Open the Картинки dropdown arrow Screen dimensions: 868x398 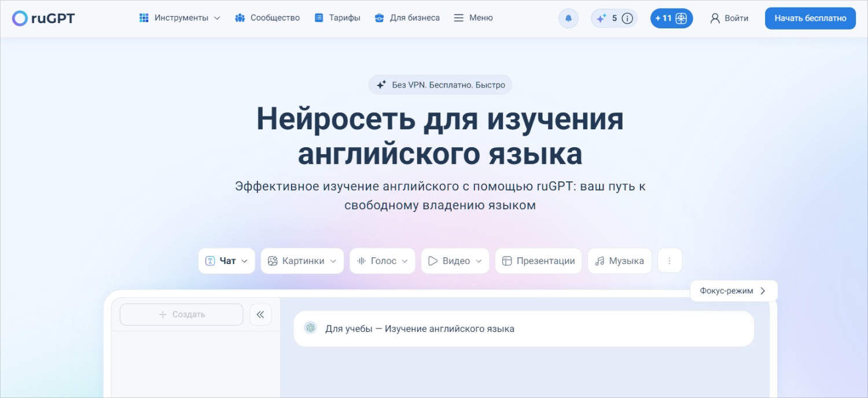(x=333, y=261)
